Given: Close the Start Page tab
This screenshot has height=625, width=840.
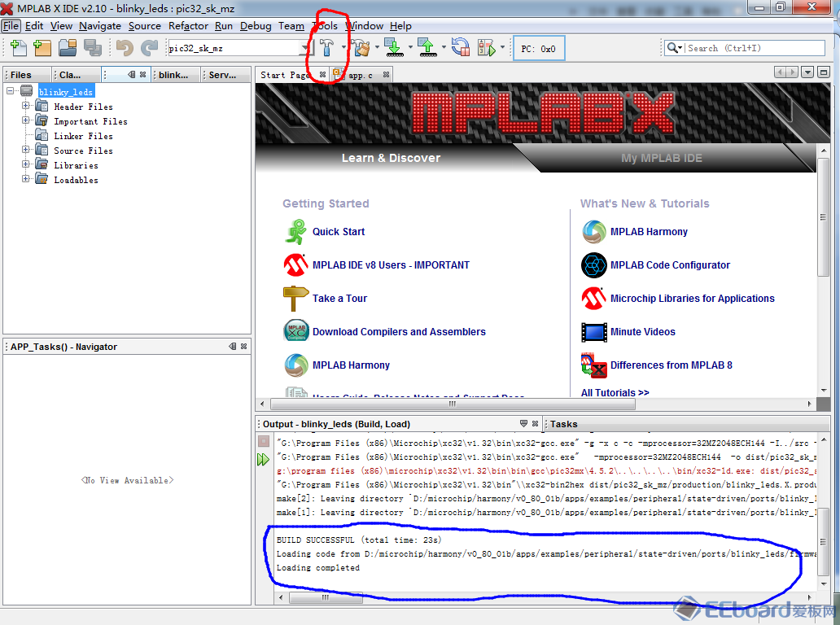Looking at the screenshot, I should coord(322,75).
